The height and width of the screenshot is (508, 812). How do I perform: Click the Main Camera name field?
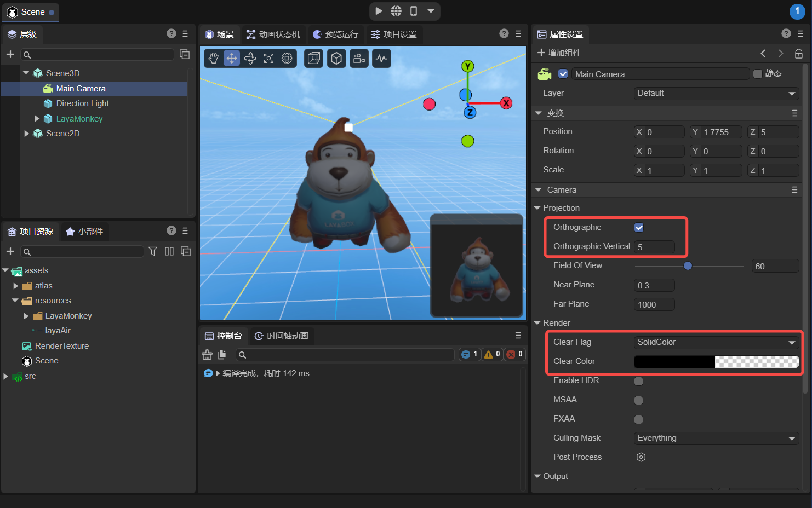point(660,74)
